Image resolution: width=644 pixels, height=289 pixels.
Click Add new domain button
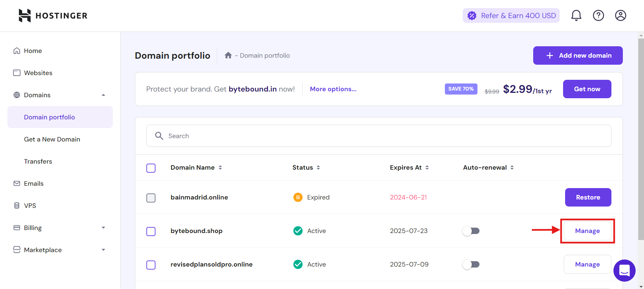pos(578,55)
